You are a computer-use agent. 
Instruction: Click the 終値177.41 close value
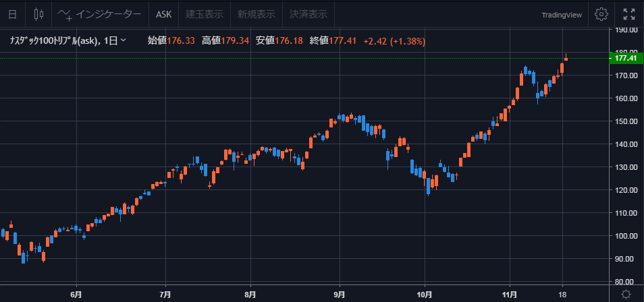click(x=333, y=40)
